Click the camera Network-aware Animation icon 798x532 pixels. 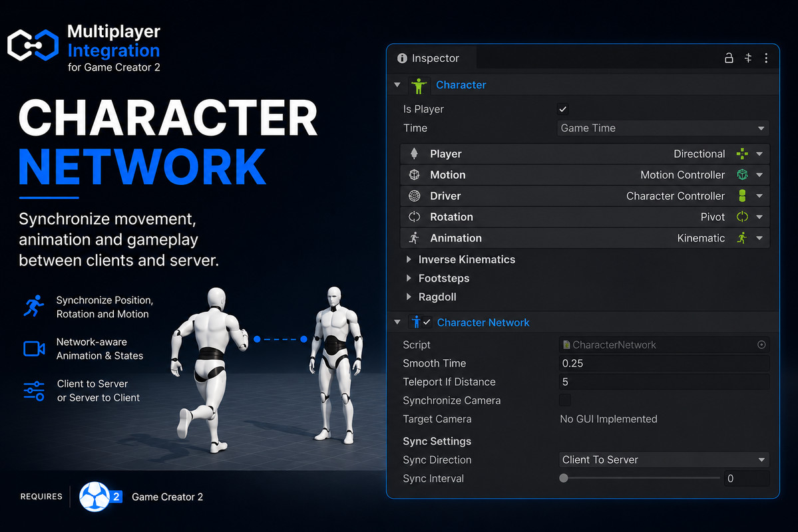point(34,348)
